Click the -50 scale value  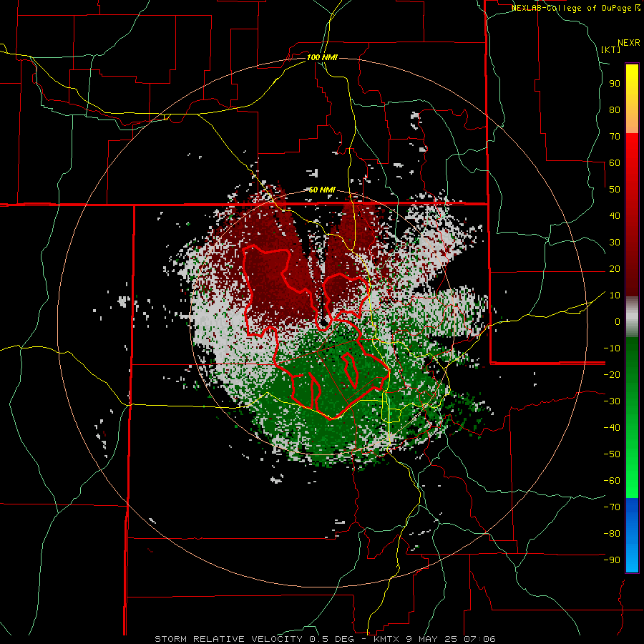pyautogui.click(x=612, y=454)
